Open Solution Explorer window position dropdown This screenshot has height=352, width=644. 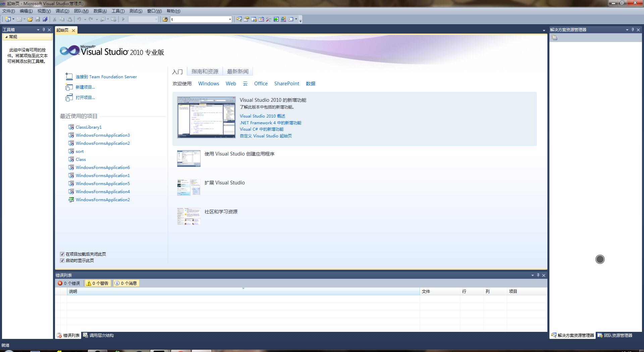[627, 30]
